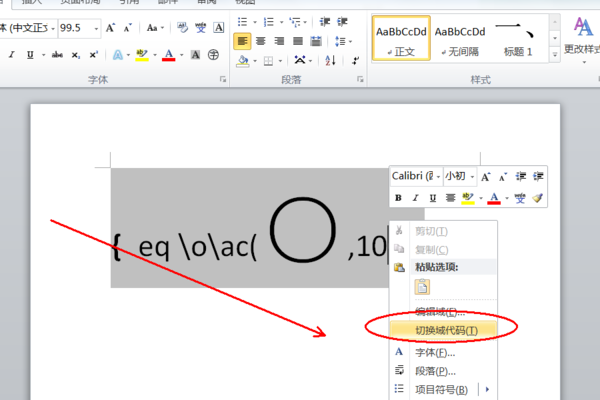Click Distributed alignment button

point(316,41)
